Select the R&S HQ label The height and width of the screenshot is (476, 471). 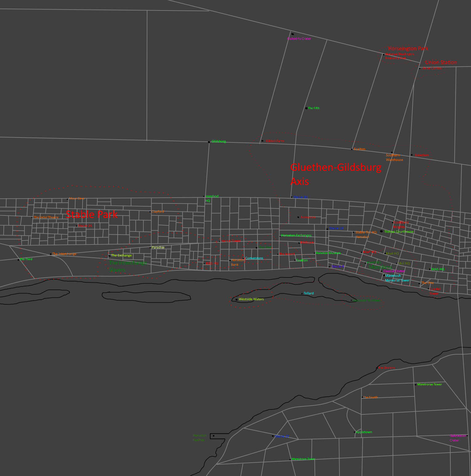(212, 263)
